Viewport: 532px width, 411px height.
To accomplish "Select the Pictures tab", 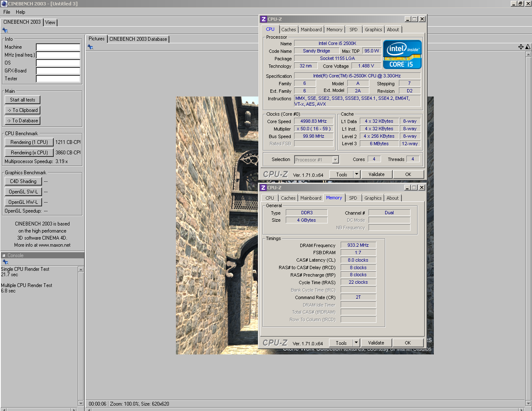I will pos(97,39).
